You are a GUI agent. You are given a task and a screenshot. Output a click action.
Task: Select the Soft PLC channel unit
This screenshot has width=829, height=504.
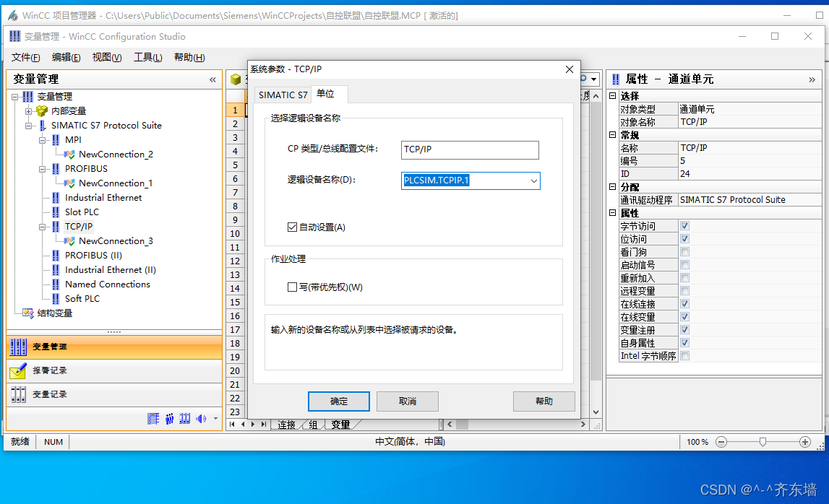[82, 298]
